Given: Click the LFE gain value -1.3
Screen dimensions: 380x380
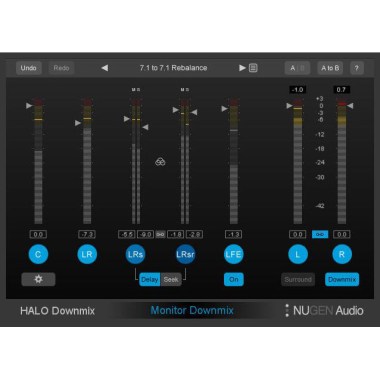Looking at the screenshot, I should coord(233,234).
